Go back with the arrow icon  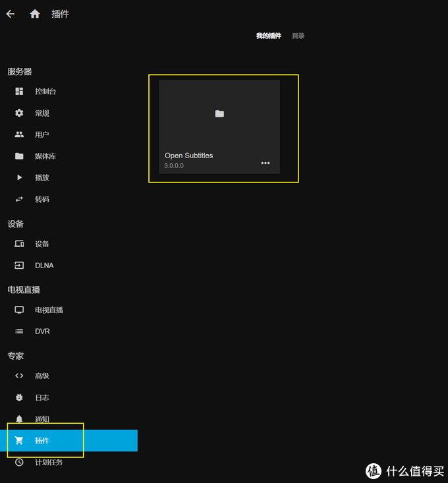11,14
